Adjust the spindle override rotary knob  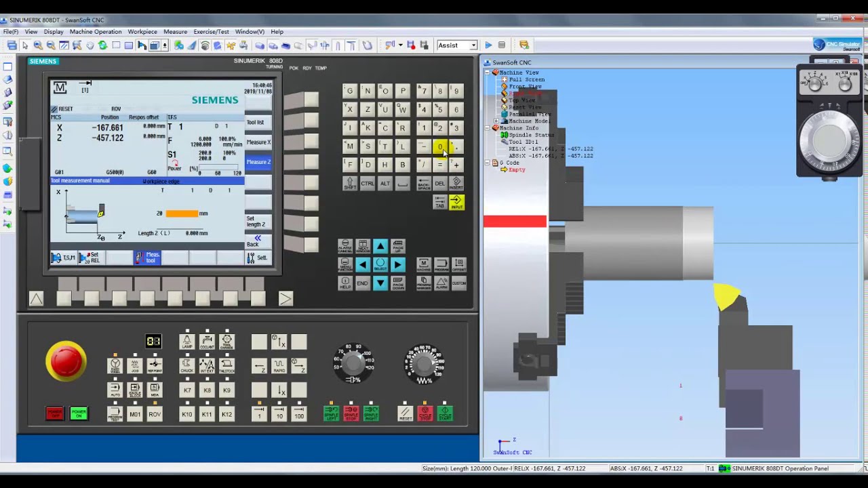(x=353, y=363)
